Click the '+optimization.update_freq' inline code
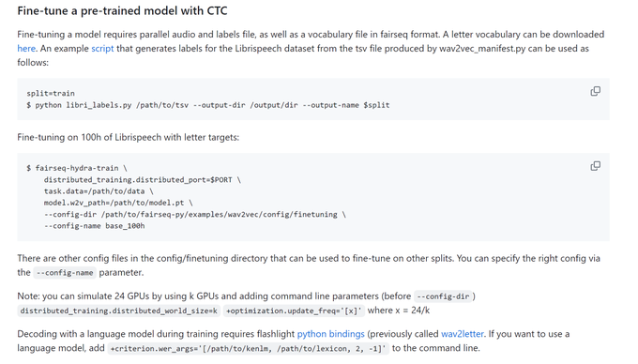The width and height of the screenshot is (638, 364). (x=294, y=311)
